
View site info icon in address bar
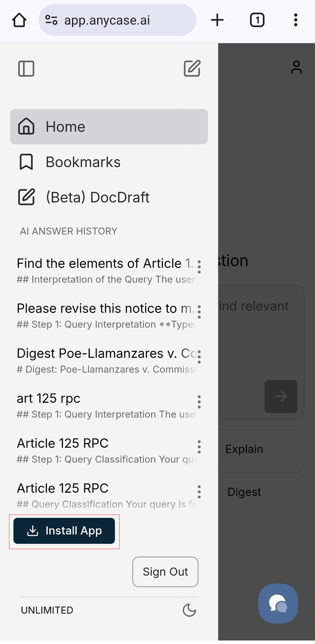click(x=51, y=20)
